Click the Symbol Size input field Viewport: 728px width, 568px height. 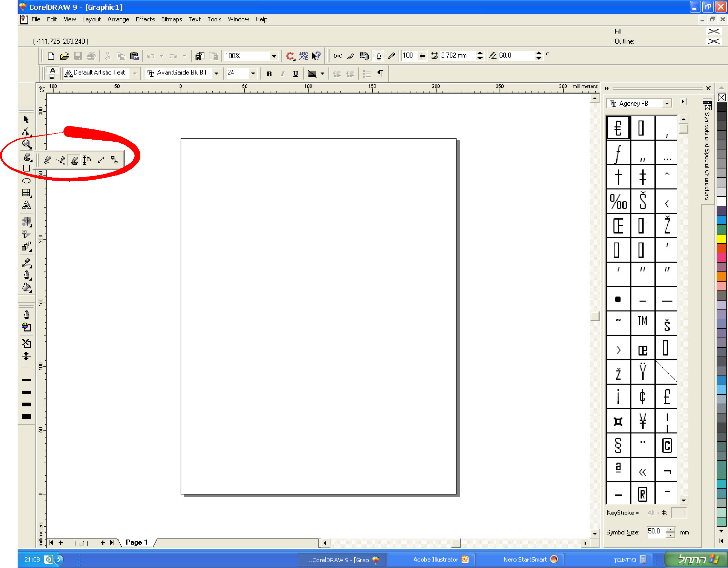[656, 532]
